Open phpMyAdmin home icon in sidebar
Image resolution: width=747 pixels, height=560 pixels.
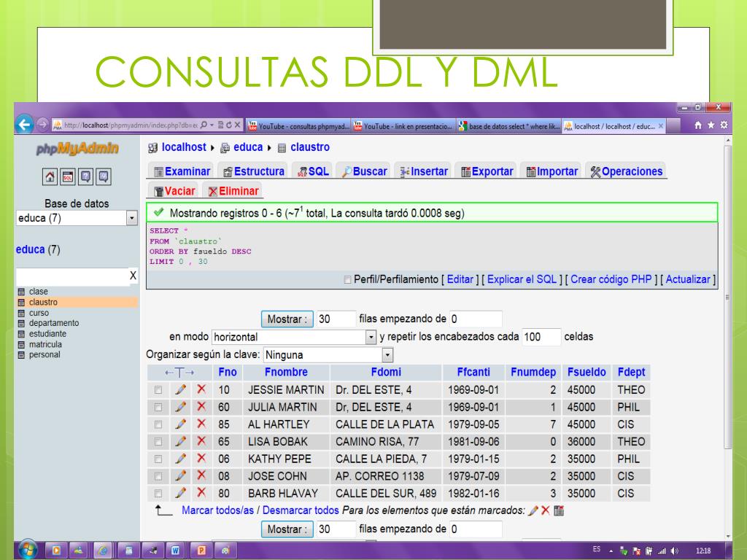tap(50, 176)
